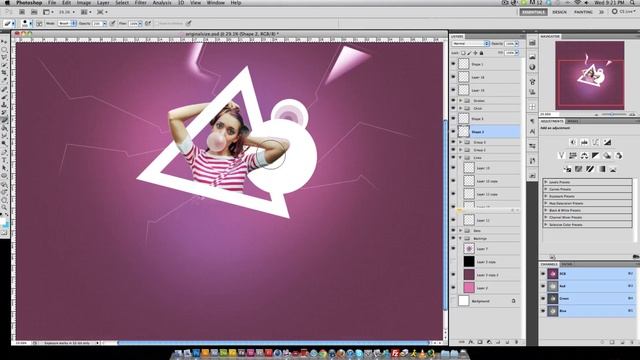Toggle visibility of Shape 2 layer

(x=453, y=131)
